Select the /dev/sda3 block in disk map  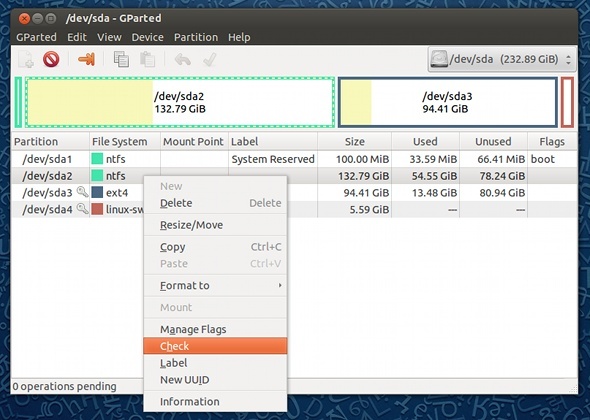tap(447, 102)
